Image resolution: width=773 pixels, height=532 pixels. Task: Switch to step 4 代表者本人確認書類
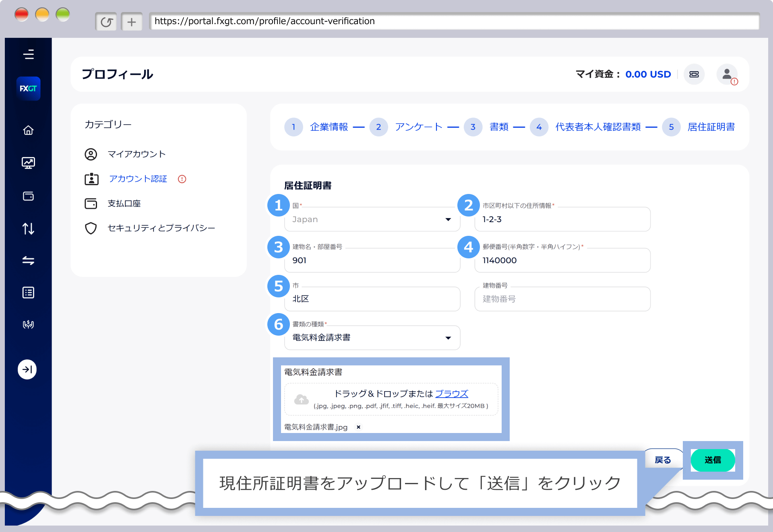pyautogui.click(x=598, y=127)
